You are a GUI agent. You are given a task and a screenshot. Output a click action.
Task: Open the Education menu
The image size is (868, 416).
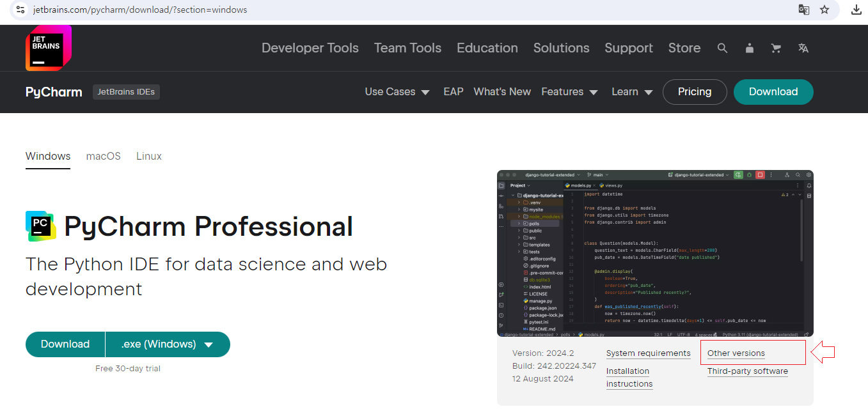tap(487, 48)
